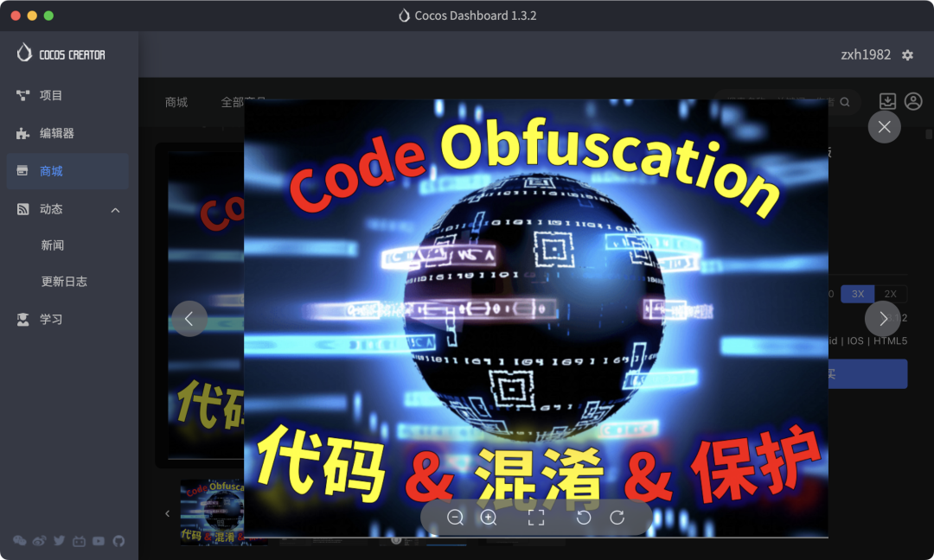Screen dimensions: 934x560
Task: Open the Twitter link icon
Action: click(x=59, y=540)
